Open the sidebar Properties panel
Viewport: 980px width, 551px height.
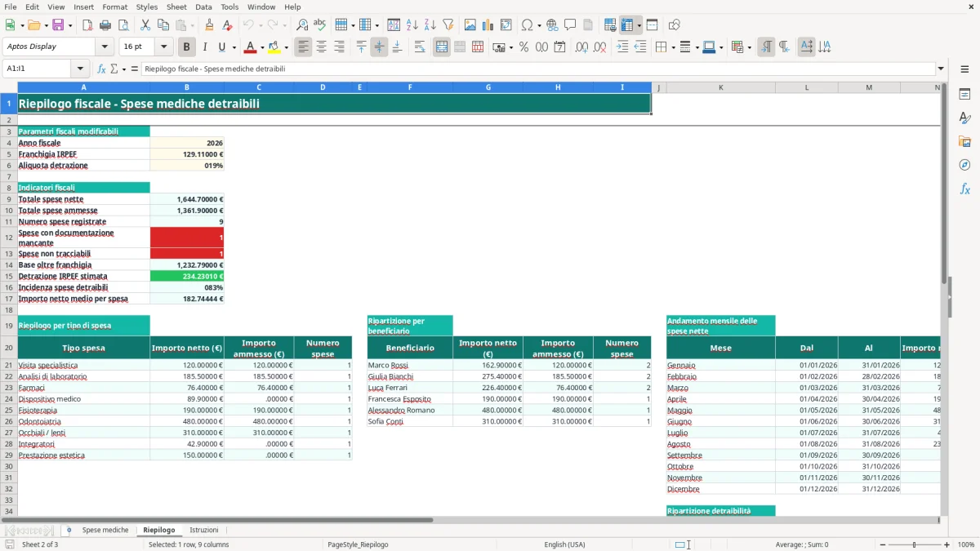pos(964,94)
